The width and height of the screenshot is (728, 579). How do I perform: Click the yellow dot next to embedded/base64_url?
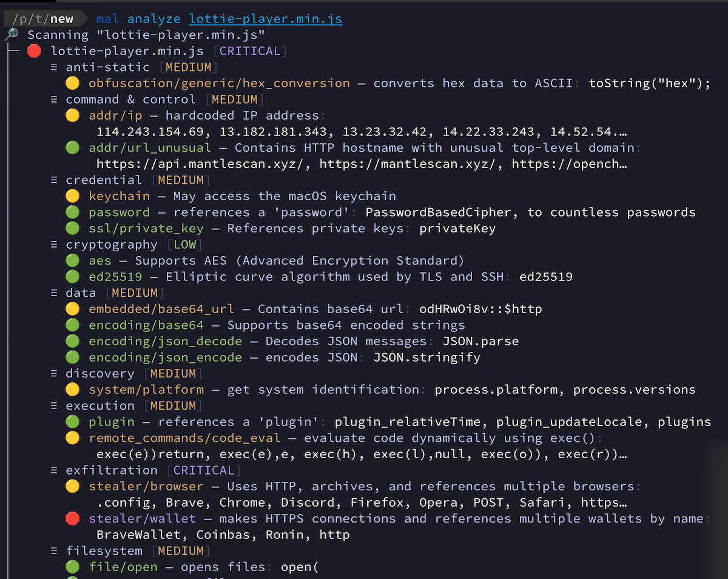click(x=72, y=309)
